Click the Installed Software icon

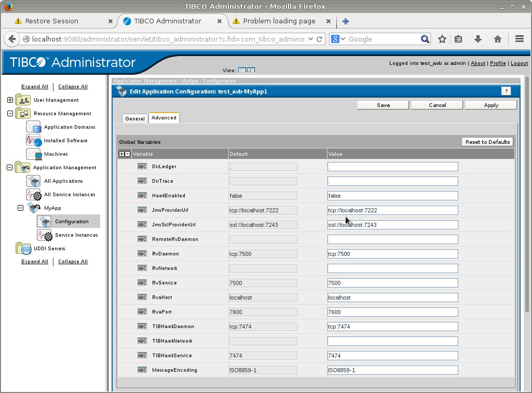[33, 141]
